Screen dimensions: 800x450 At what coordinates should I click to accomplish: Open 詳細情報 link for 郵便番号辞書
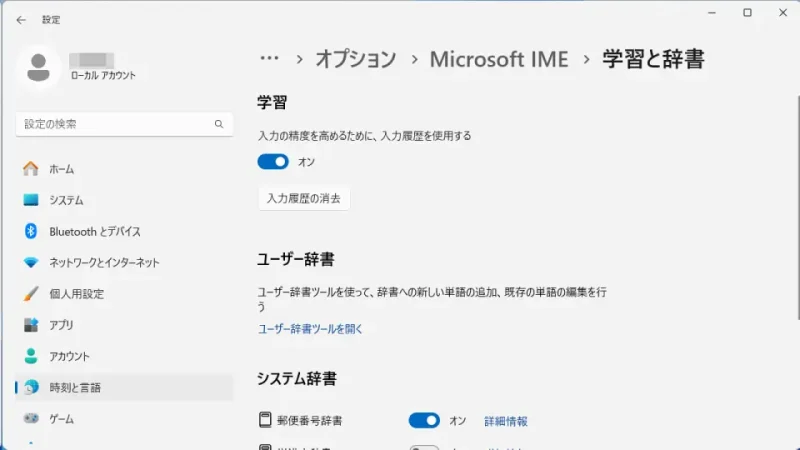coord(506,421)
